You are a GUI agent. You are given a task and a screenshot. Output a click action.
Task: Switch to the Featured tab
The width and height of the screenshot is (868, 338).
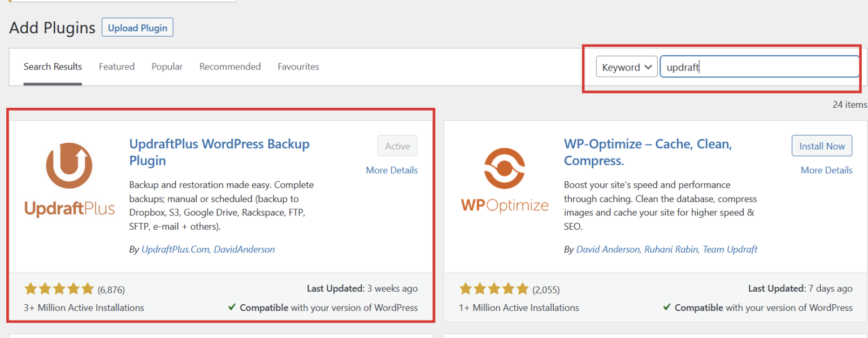click(116, 67)
